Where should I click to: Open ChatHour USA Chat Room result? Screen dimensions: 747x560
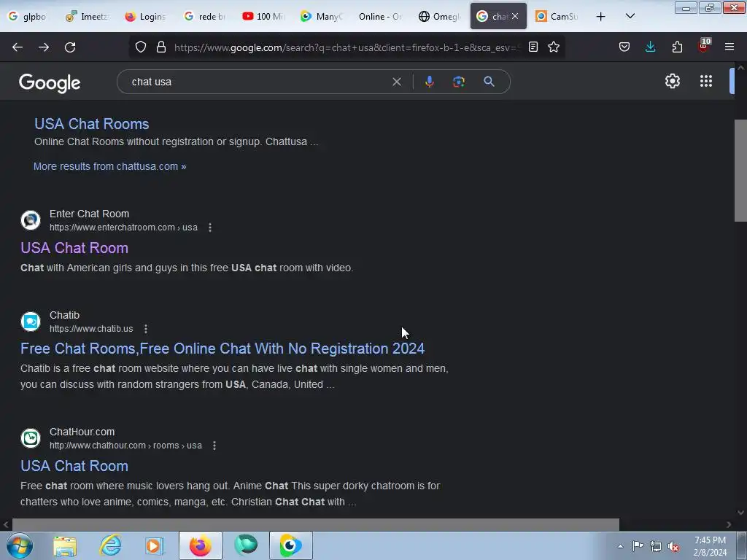74,466
